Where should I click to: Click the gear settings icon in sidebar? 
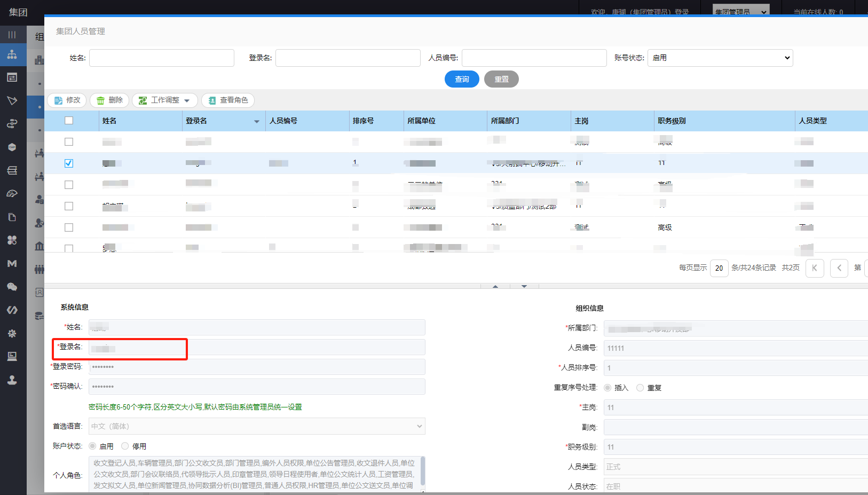pyautogui.click(x=12, y=333)
